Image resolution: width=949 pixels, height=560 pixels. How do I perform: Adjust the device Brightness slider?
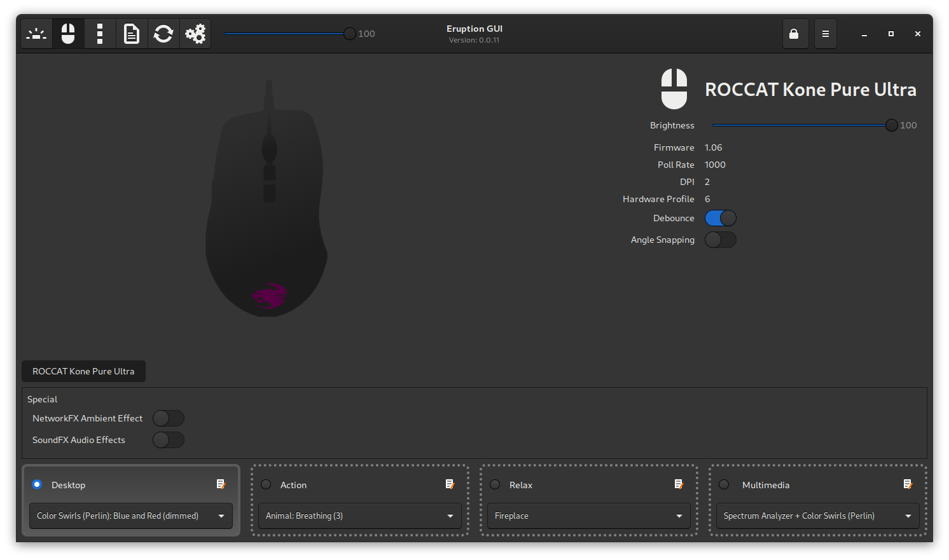[x=805, y=125]
